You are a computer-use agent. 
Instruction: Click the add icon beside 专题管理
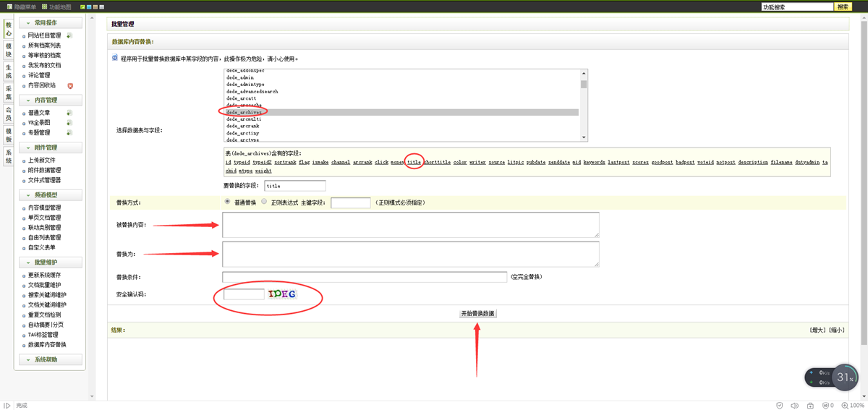69,133
